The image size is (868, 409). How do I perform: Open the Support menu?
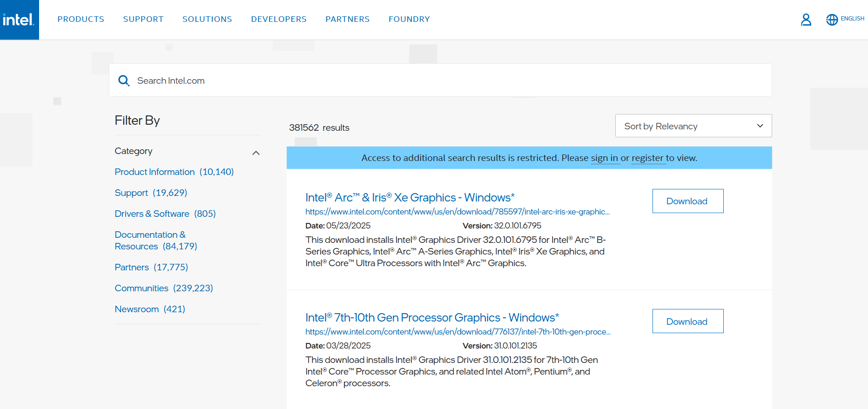pos(143,19)
